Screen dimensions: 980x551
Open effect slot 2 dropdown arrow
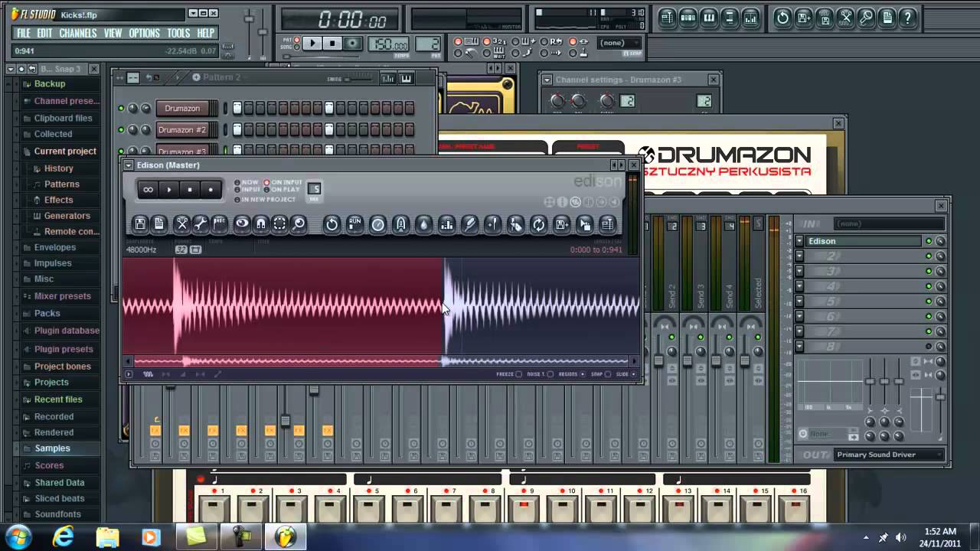pos(799,256)
